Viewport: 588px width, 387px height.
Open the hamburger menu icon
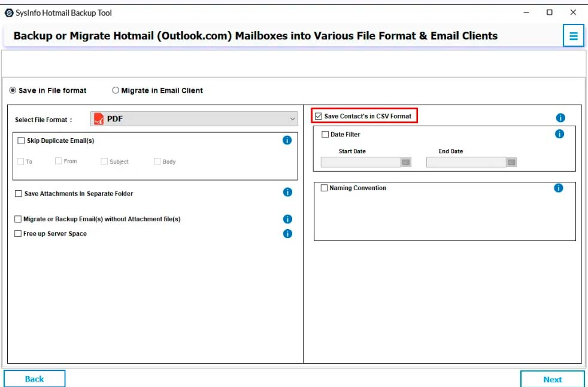click(574, 36)
